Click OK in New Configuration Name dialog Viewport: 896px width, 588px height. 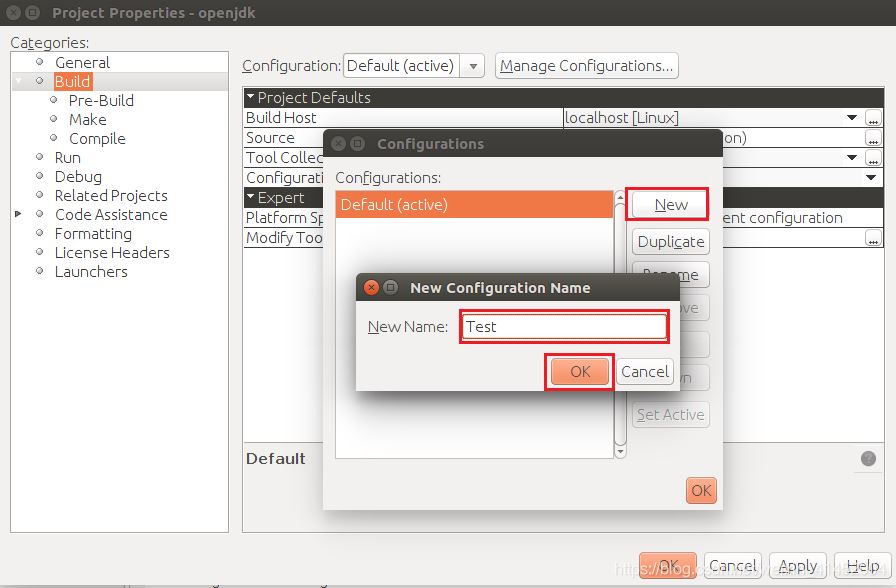579,372
